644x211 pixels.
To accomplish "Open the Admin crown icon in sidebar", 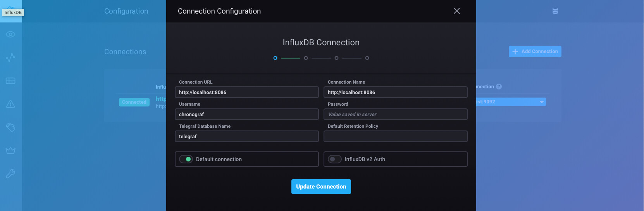I will [x=10, y=151].
